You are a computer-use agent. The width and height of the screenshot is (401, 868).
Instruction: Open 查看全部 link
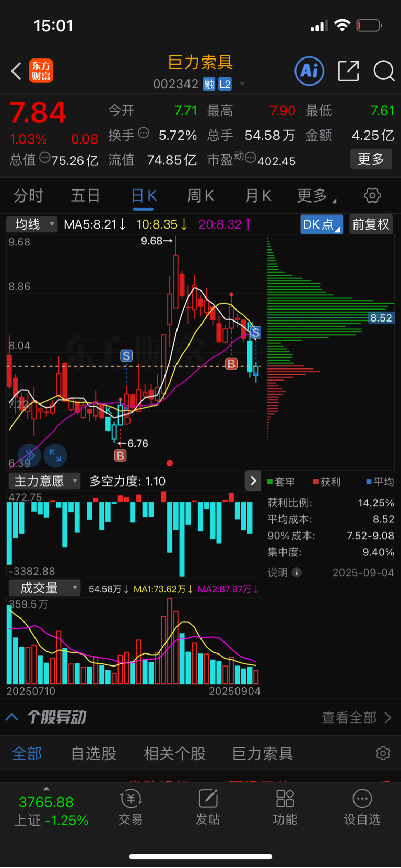pyautogui.click(x=357, y=718)
